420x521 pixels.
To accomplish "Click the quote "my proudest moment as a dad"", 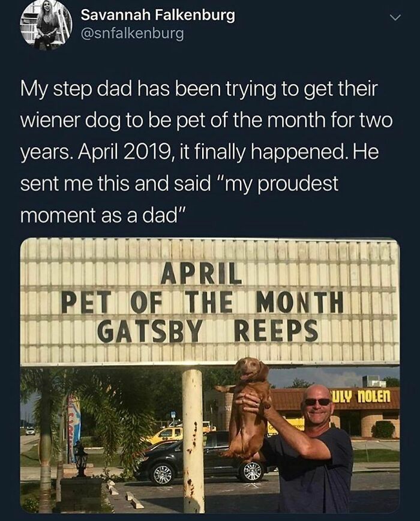I will click(x=179, y=200).
